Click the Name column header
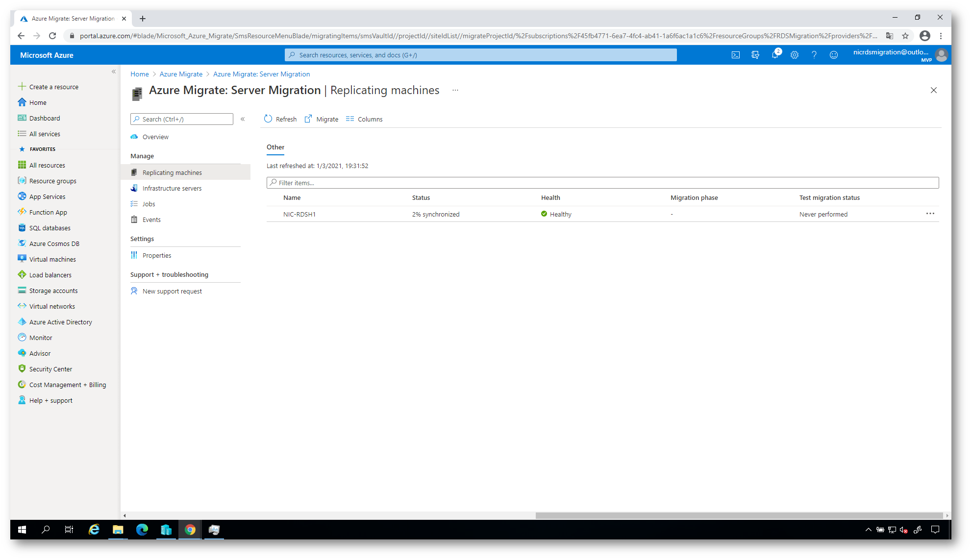The image size is (972, 560). tap(292, 197)
